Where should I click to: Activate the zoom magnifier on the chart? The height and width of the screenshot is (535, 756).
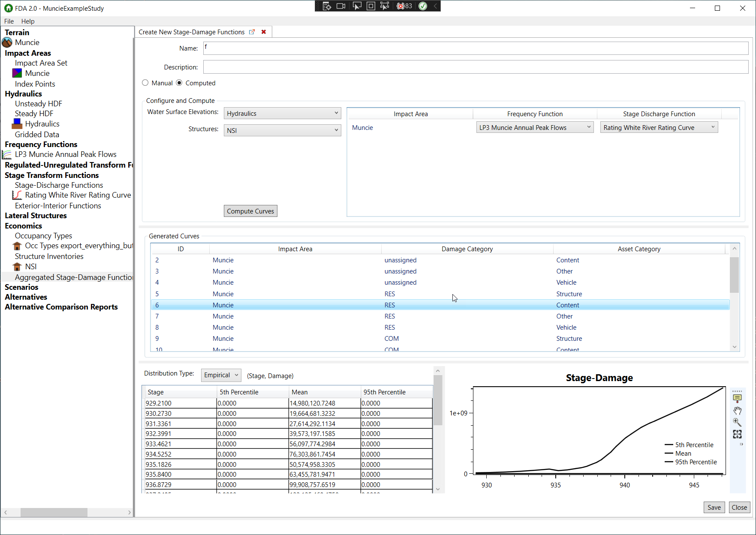pyautogui.click(x=738, y=422)
